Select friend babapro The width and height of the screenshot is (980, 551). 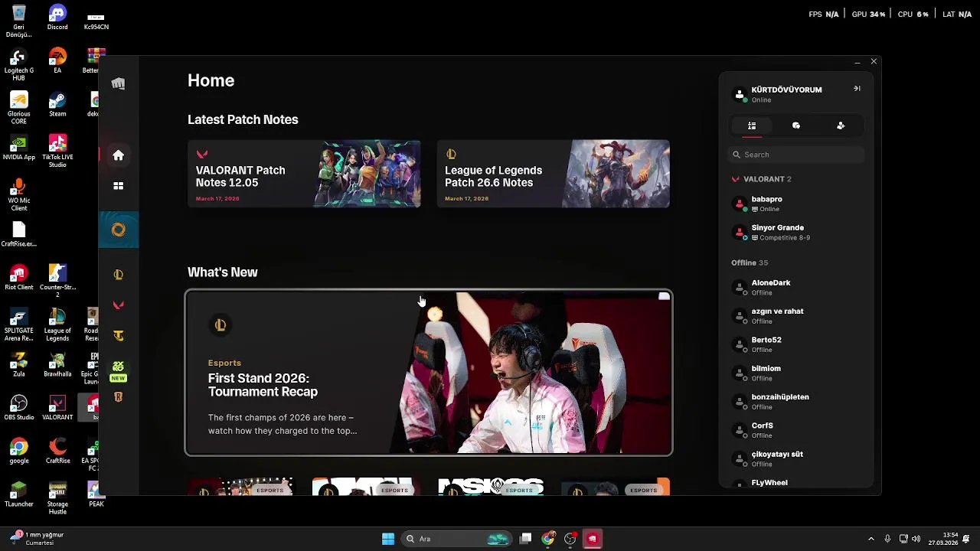[x=796, y=204]
